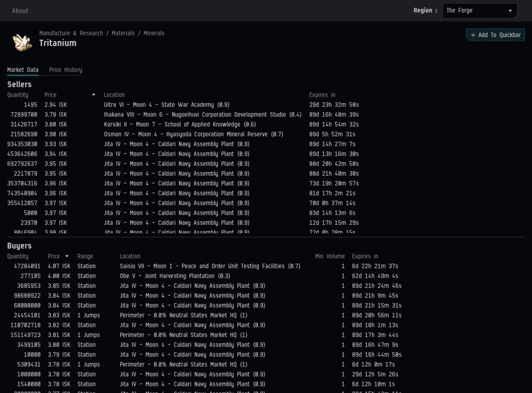The height and width of the screenshot is (393, 532).
Task: Click the 3.79 ISK seller price
Action: pos(56,114)
